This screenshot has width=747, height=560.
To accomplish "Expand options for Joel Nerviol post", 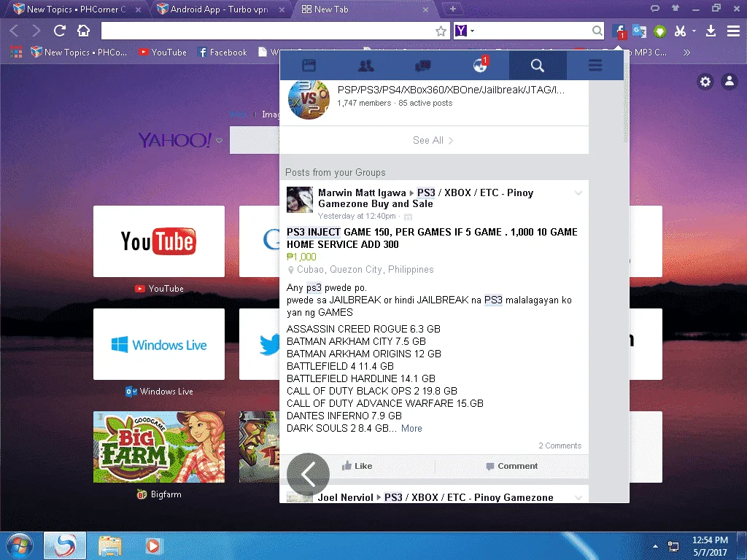I will (578, 497).
